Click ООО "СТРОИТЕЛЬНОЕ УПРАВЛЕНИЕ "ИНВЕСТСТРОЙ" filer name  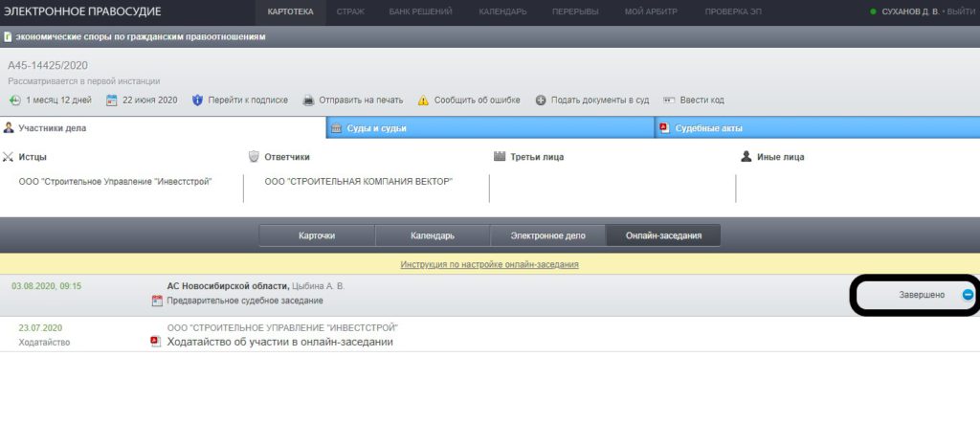[x=282, y=327]
